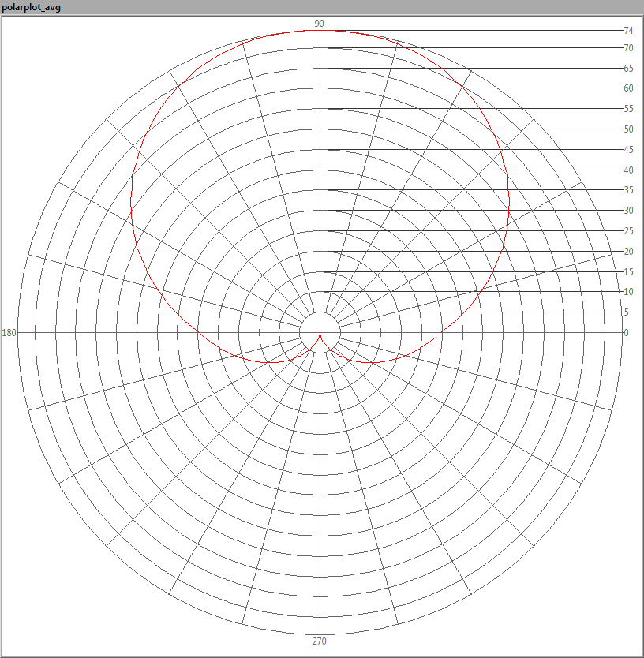Click the small center circle of plot

tap(320, 330)
